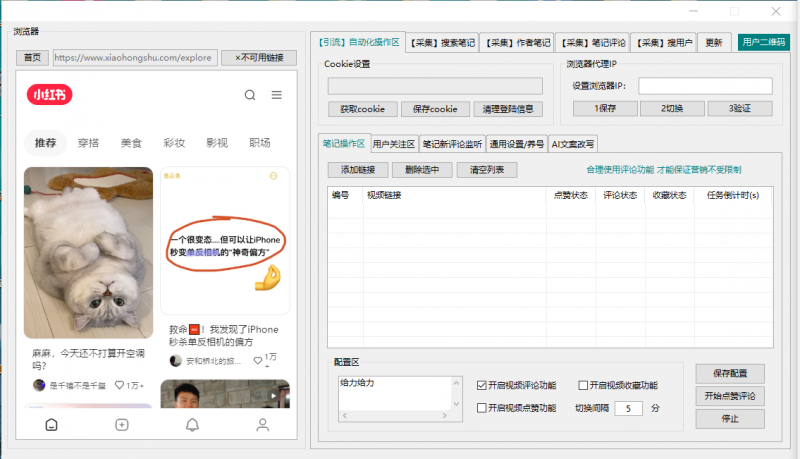Screen dimensions: 800x459
Task: Click the heart like icon on cat post
Action: tap(119, 385)
